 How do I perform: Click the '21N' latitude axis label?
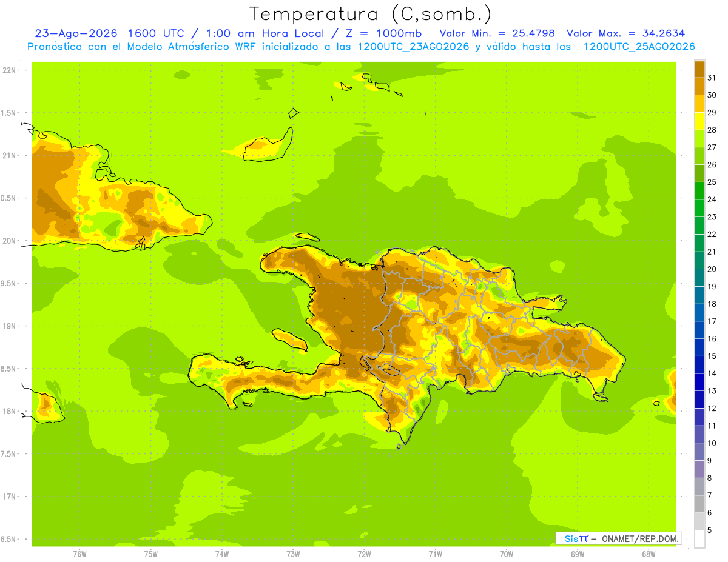[x=10, y=155]
